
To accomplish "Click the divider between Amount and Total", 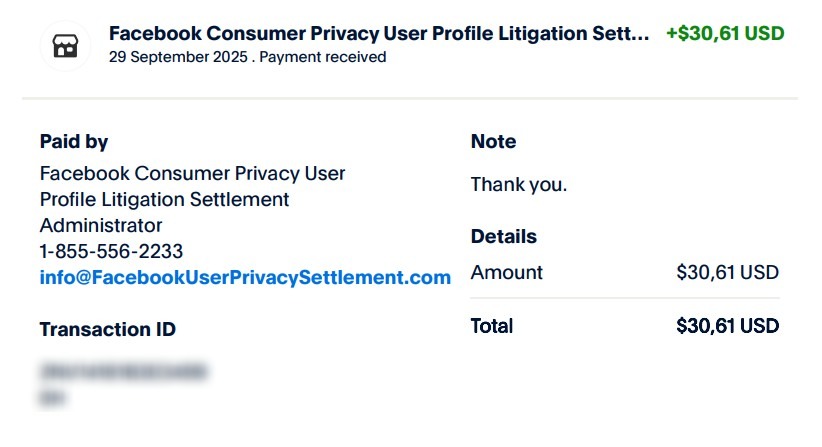I will pyautogui.click(x=625, y=298).
